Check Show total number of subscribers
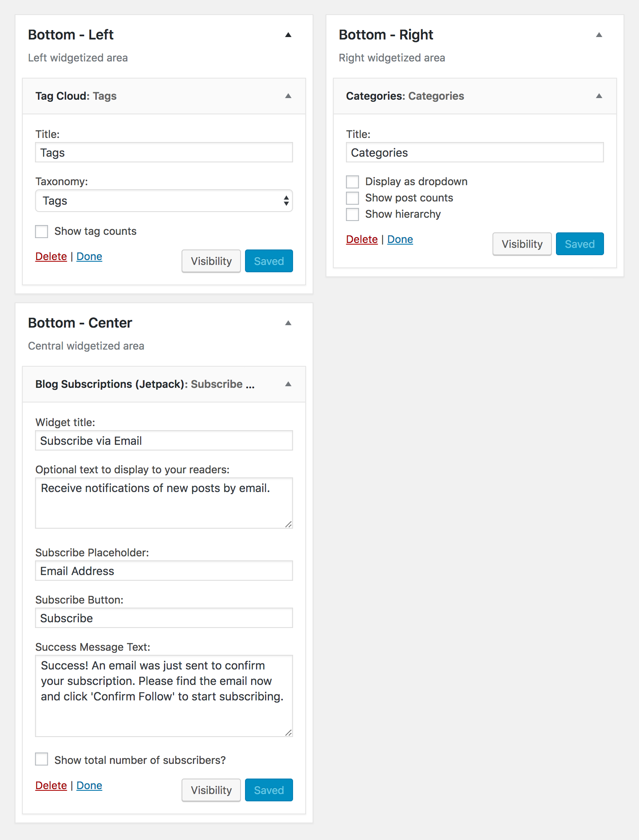The width and height of the screenshot is (639, 840). 42,759
